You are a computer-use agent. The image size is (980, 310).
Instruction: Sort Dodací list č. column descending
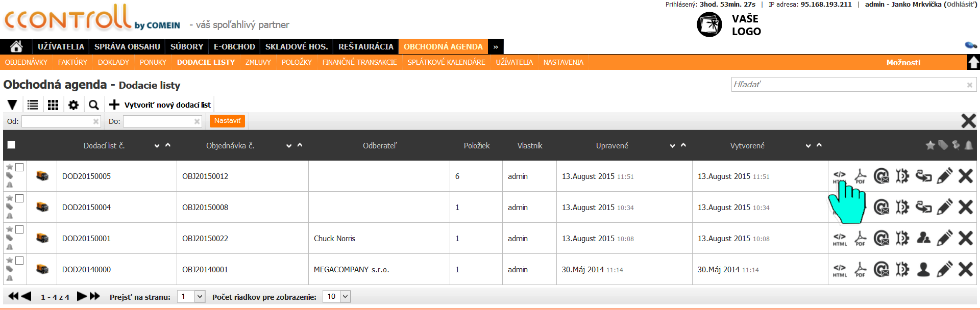[x=157, y=146]
